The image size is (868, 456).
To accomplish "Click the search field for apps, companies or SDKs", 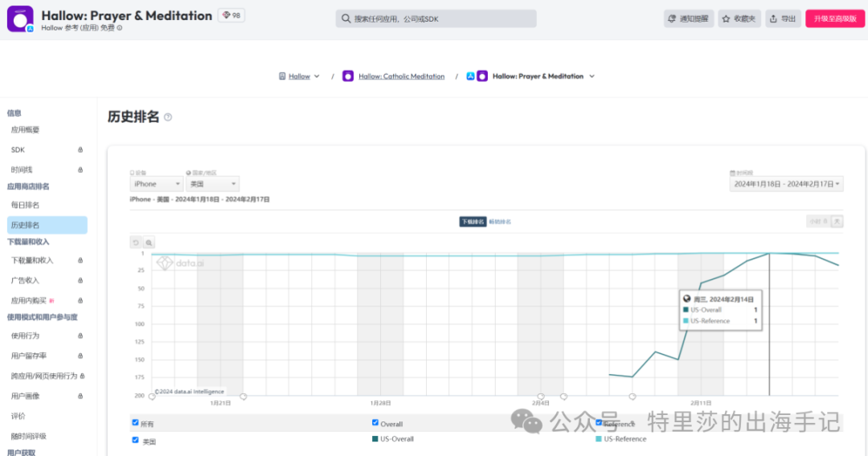I will 436,18.
